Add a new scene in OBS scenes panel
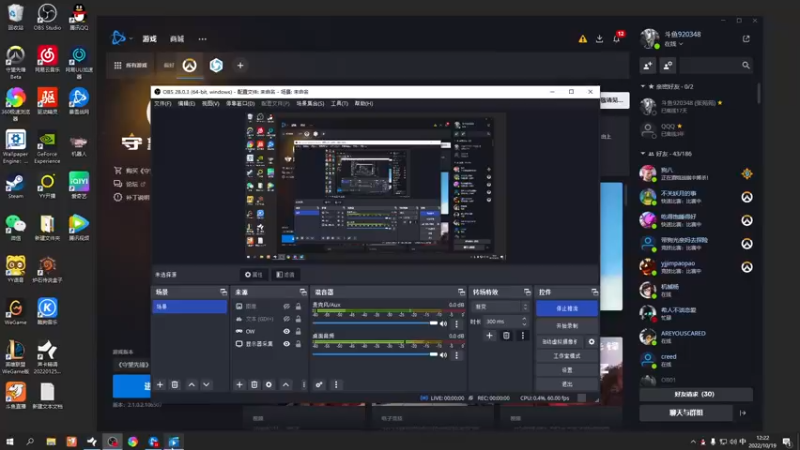Screen dimensions: 800x450 coord(160,385)
